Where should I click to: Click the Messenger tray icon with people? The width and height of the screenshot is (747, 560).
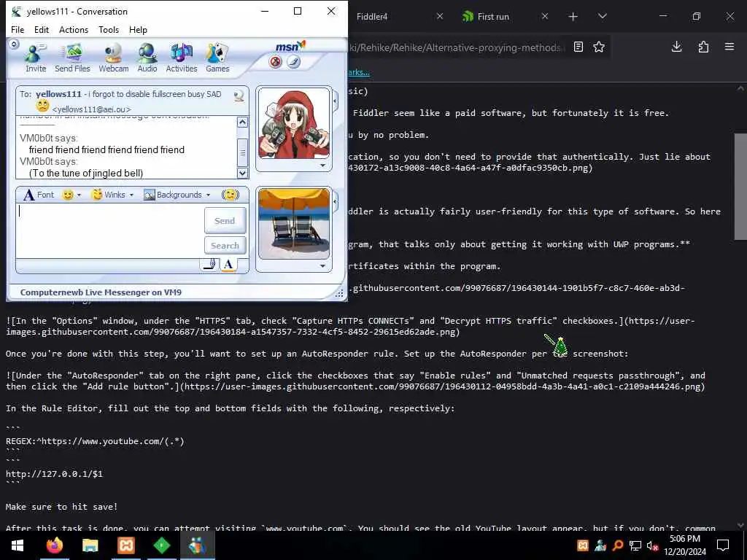[600, 545]
